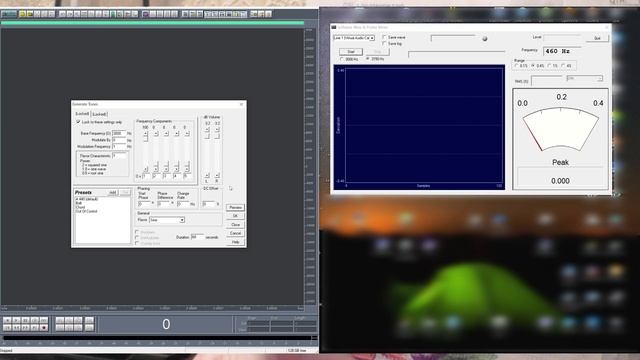
Task: Open Help from the Generate Tones dialog
Action: 235,242
